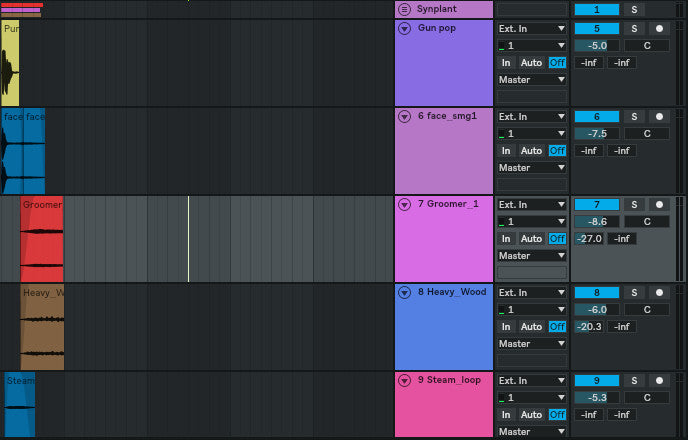
Task: Collapse the 6 face_smg1 track
Action: [404, 116]
